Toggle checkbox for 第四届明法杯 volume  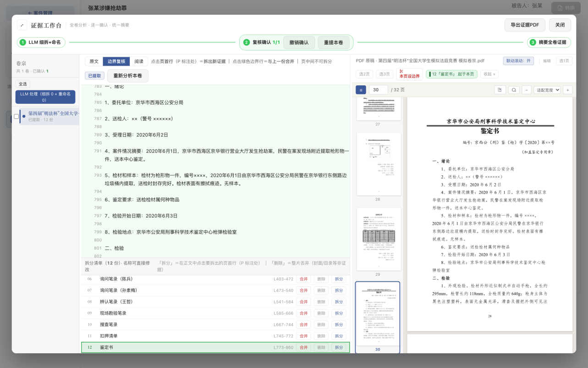16,117
